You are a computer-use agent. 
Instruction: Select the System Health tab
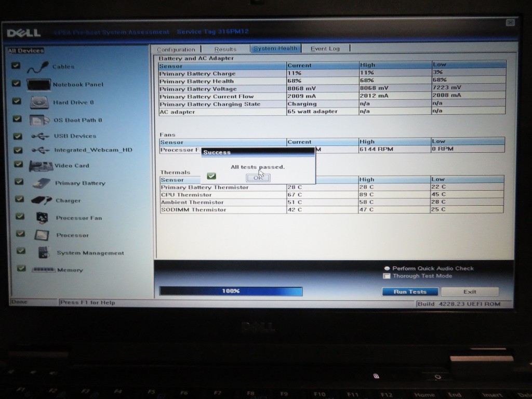coord(275,48)
